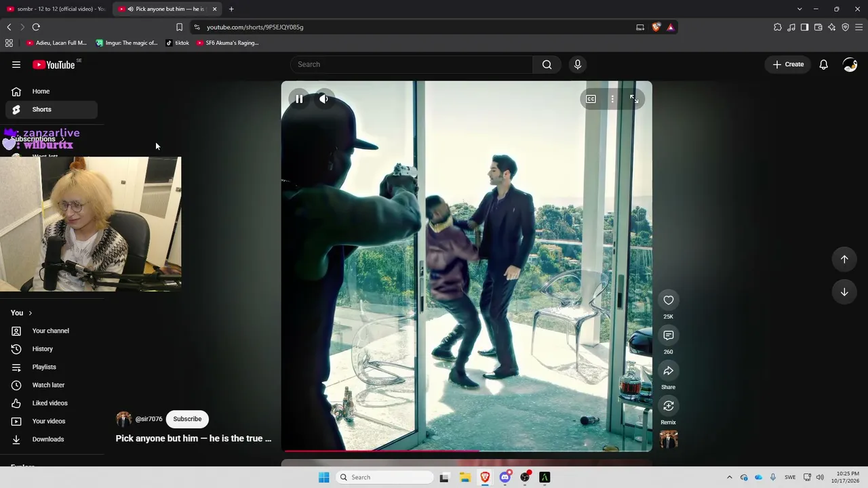Click the magnifier search button beside search box
Screen dimensions: 868x488
(547, 64)
